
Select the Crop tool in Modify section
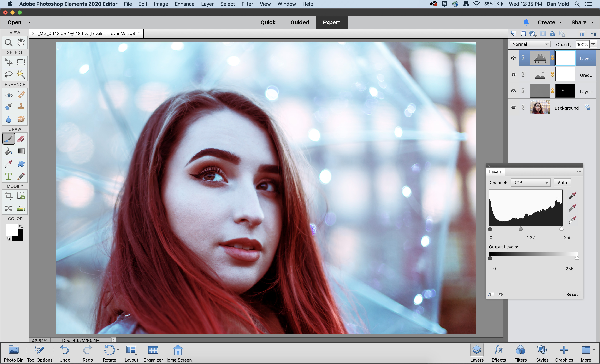click(x=9, y=196)
